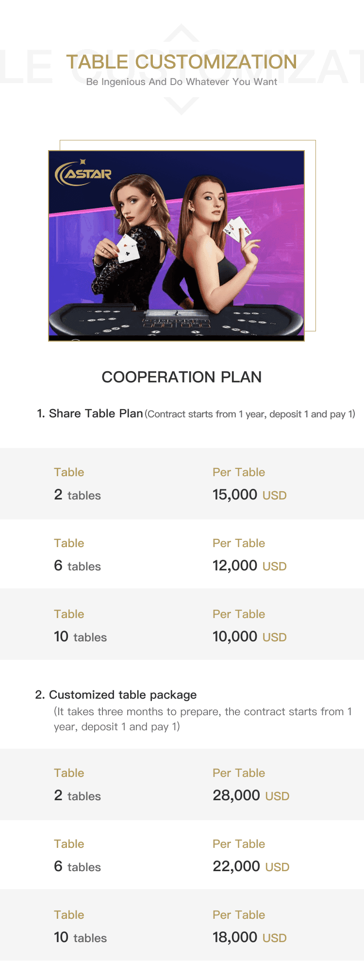Click the black gaming table in the image

(176, 320)
